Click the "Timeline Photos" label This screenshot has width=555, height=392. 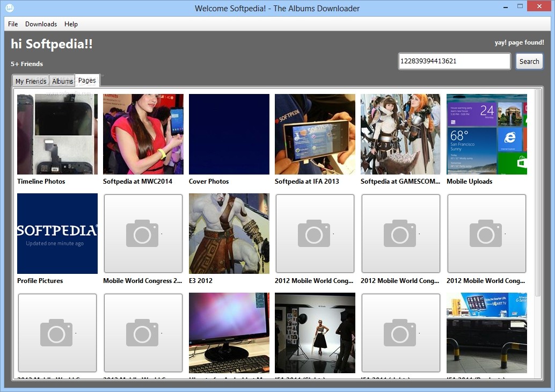(41, 182)
